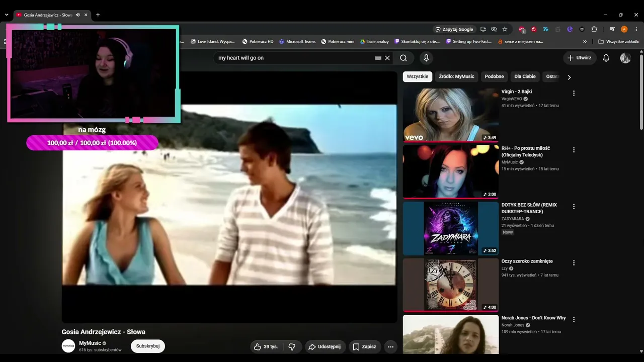The height and width of the screenshot is (362, 644).
Task: Click the crossed-out eye icon in address bar
Action: [x=494, y=29]
